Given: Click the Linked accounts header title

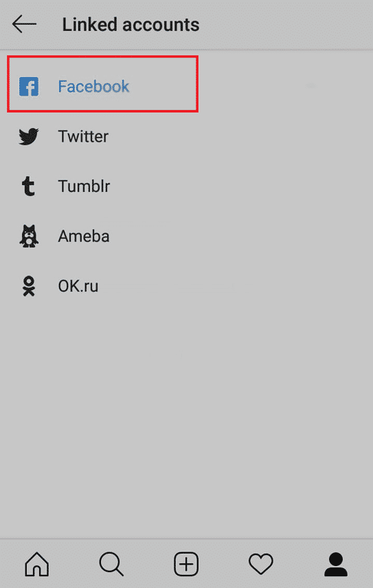Looking at the screenshot, I should (x=131, y=25).
